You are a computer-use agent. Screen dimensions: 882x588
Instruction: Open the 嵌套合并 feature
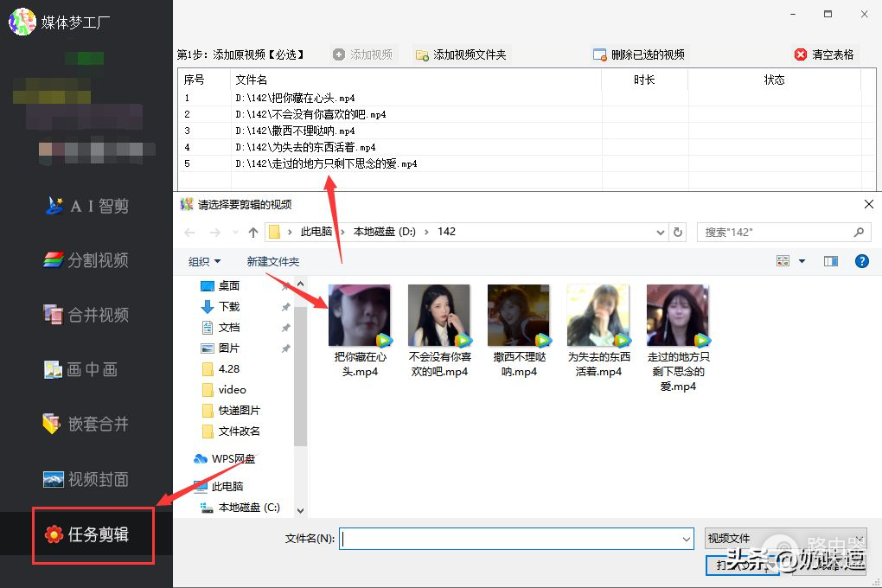tap(87, 424)
